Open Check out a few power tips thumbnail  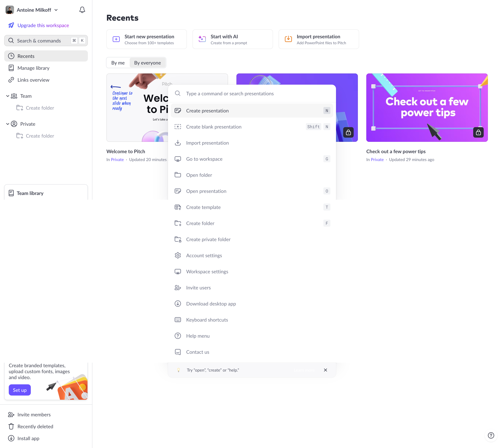click(427, 107)
